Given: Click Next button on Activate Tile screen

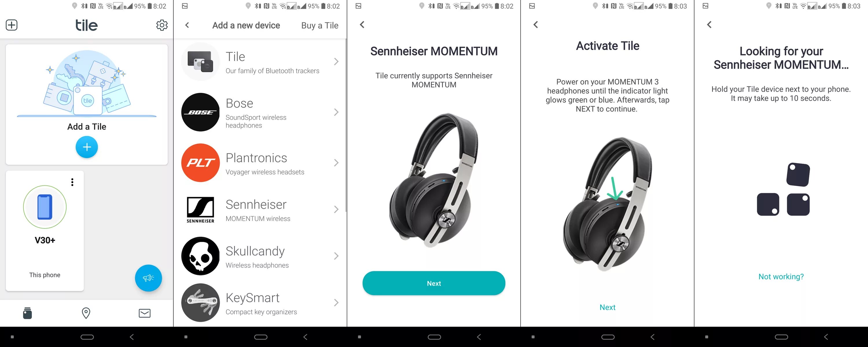Looking at the screenshot, I should pyautogui.click(x=607, y=307).
